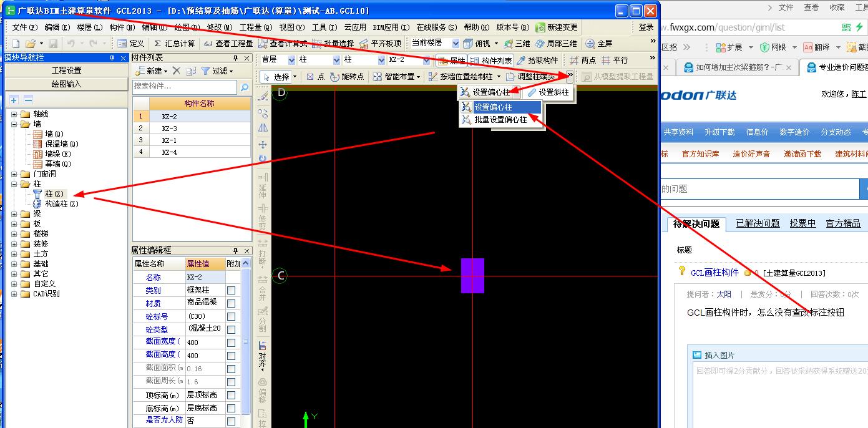
Task: Select 构造柱(Z) in navigation tree
Action: 62,204
